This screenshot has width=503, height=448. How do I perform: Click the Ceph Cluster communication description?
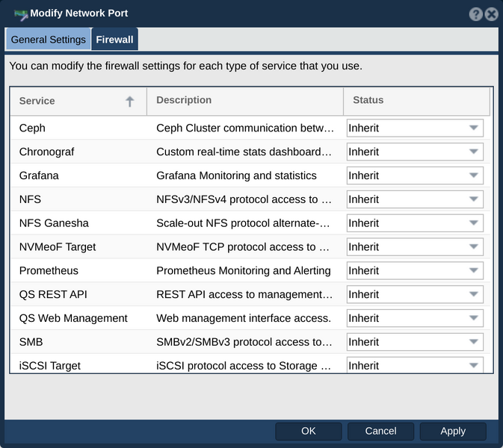(245, 128)
